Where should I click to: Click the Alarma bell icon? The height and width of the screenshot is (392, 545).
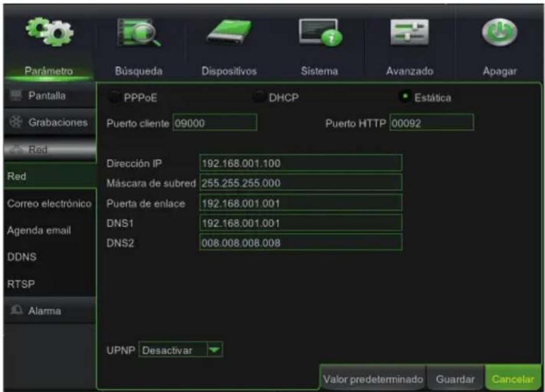tap(16, 310)
